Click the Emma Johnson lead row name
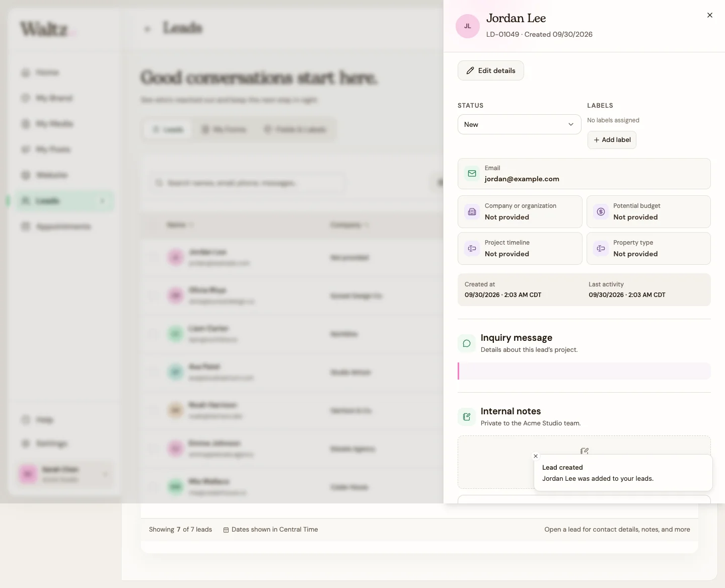This screenshot has height=588, width=725. (214, 443)
